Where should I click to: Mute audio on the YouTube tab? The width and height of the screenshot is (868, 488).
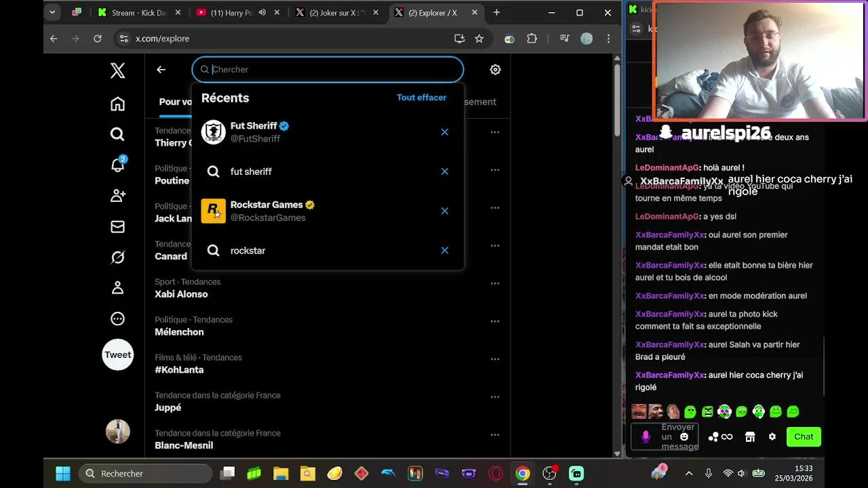(x=262, y=12)
